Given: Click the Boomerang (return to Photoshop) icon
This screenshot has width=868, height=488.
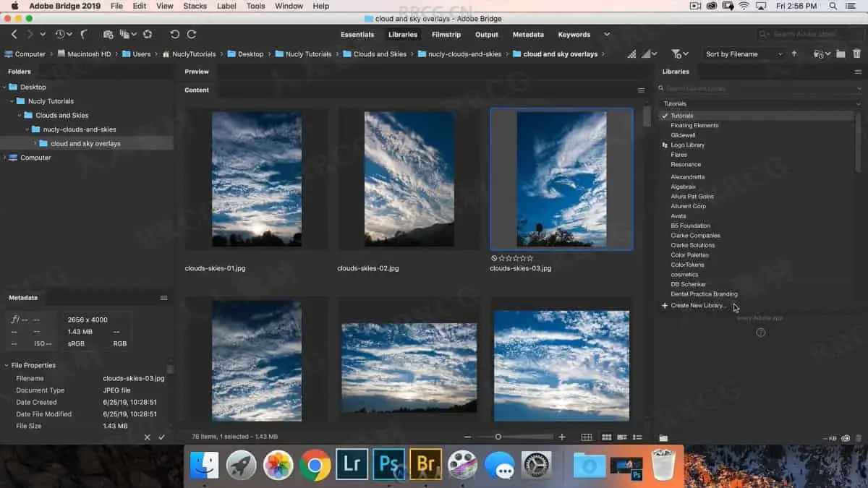Looking at the screenshot, I should pos(85,34).
